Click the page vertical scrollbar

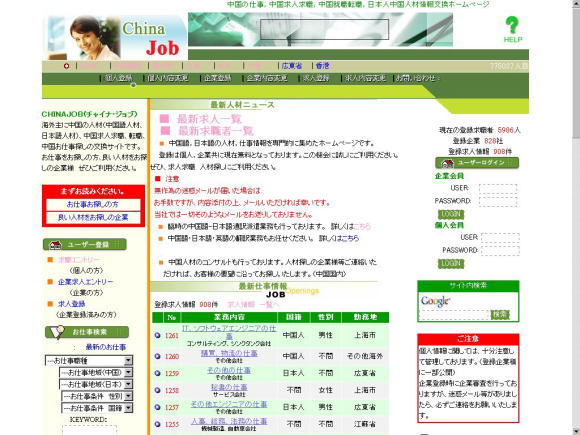coord(576,218)
